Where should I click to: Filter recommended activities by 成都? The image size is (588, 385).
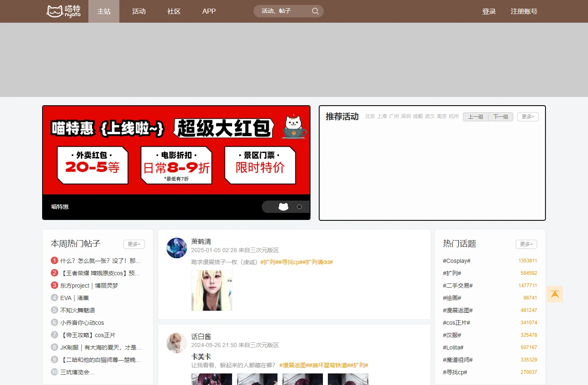[x=418, y=116]
